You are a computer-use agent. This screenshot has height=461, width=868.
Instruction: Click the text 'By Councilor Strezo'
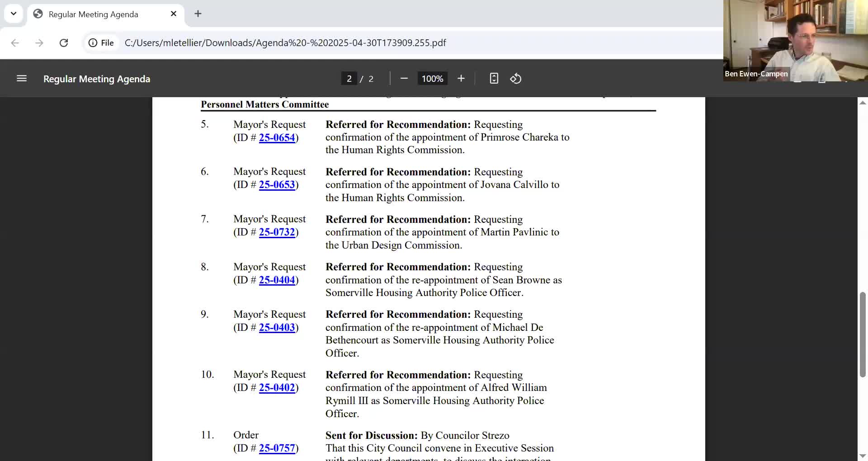pos(465,435)
